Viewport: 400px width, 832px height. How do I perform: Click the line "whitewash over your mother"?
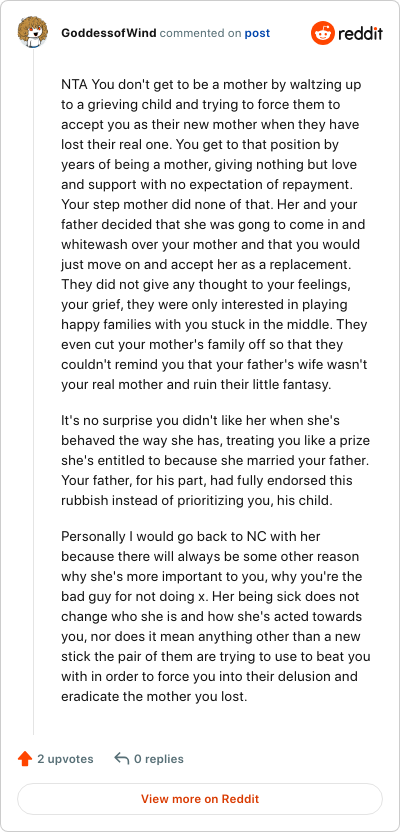click(212, 244)
